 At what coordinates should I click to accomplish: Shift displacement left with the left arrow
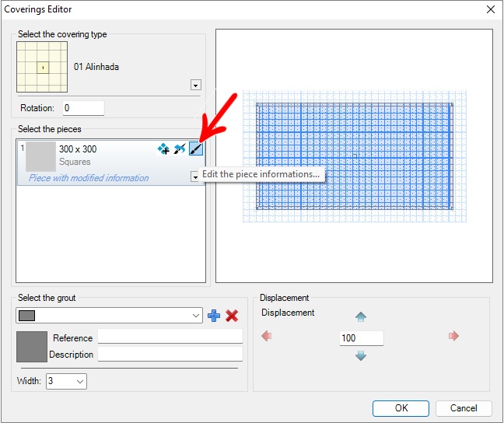(267, 336)
